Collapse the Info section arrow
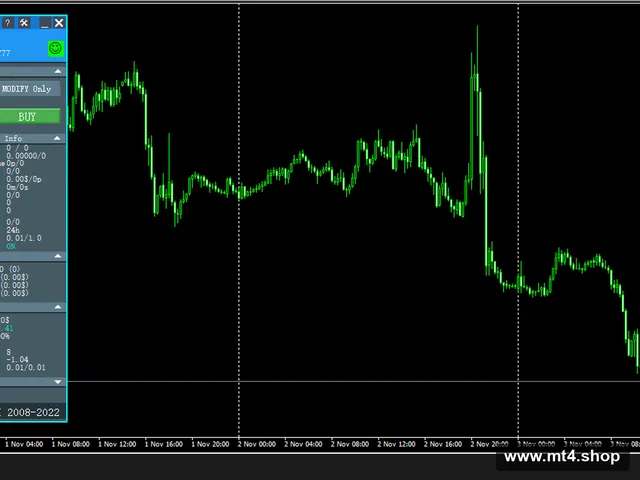This screenshot has height=480, width=640. [57, 138]
